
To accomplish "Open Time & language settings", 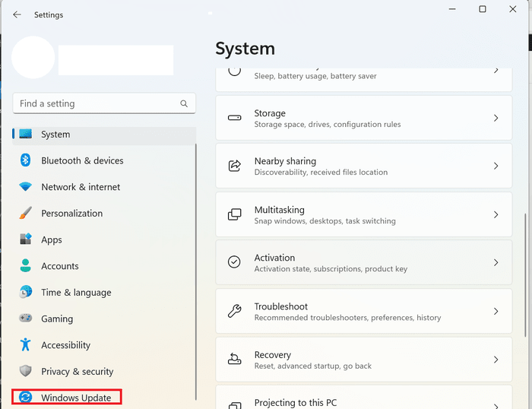I will pyautogui.click(x=76, y=293).
